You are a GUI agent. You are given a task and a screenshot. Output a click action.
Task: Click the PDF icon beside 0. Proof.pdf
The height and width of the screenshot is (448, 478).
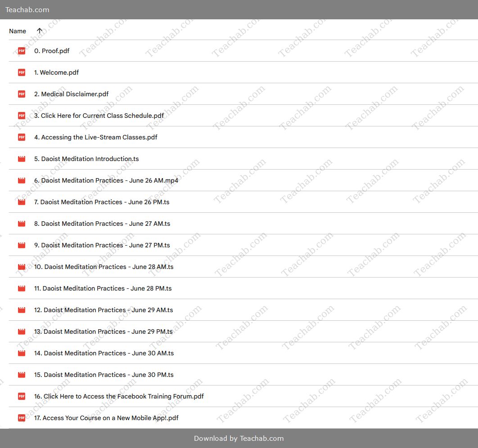(22, 51)
